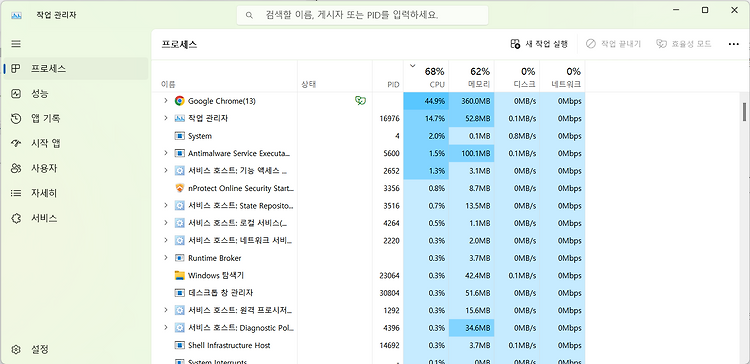Click the 작업 끝내기 (End task) button
The width and height of the screenshot is (750, 364).
click(613, 44)
